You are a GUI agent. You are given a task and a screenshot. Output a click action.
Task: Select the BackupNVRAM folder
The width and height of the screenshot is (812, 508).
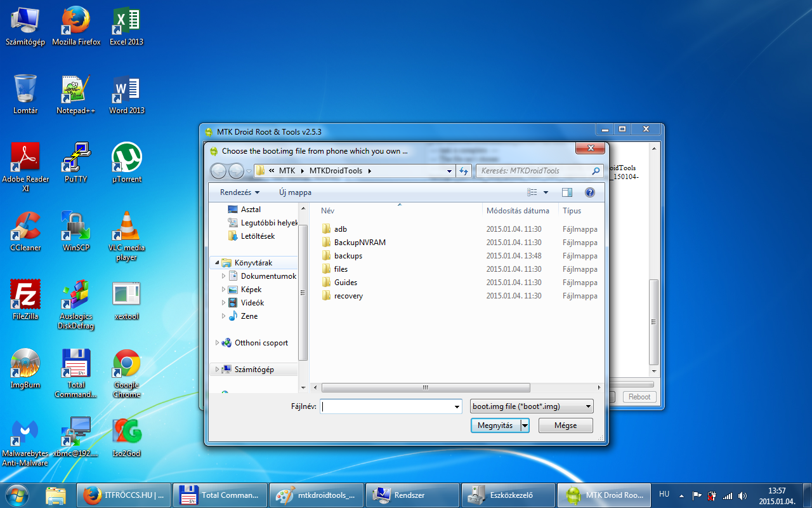(x=359, y=243)
